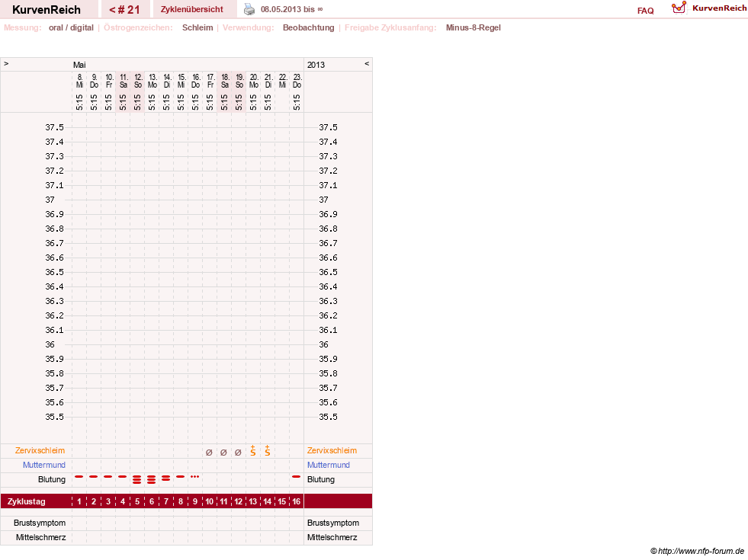
Task: Select cycle day 15 in Zyklustag row
Action: click(x=282, y=501)
